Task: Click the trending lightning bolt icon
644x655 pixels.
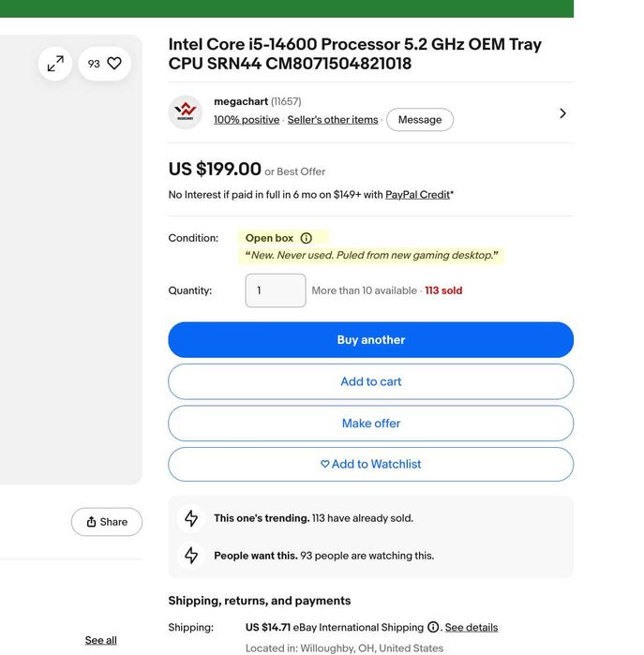Action: (x=191, y=518)
